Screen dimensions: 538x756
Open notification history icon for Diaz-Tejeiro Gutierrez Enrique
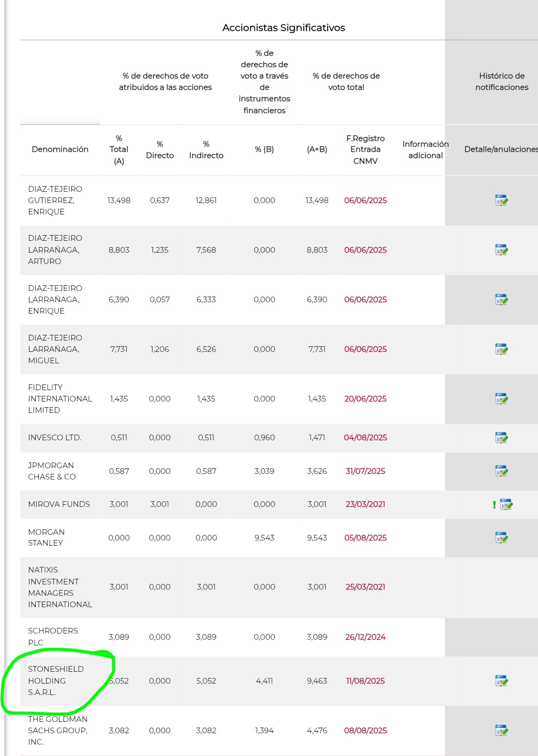(501, 200)
